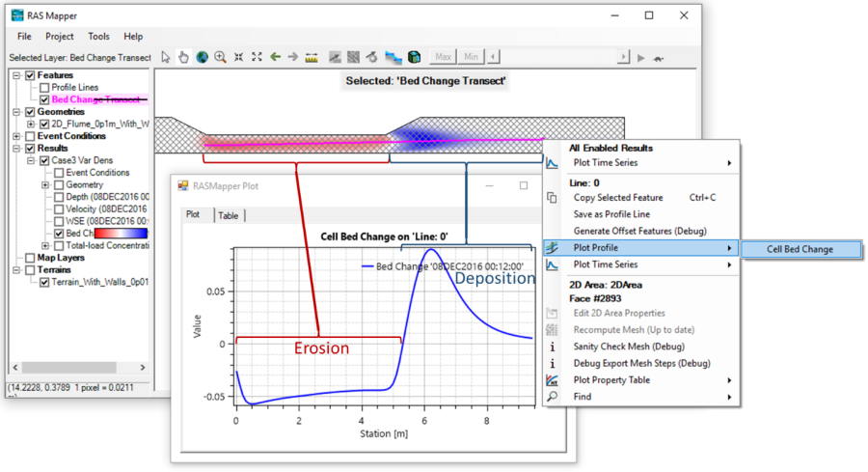Click the zoom-in fixed arrows icon

pos(238,57)
